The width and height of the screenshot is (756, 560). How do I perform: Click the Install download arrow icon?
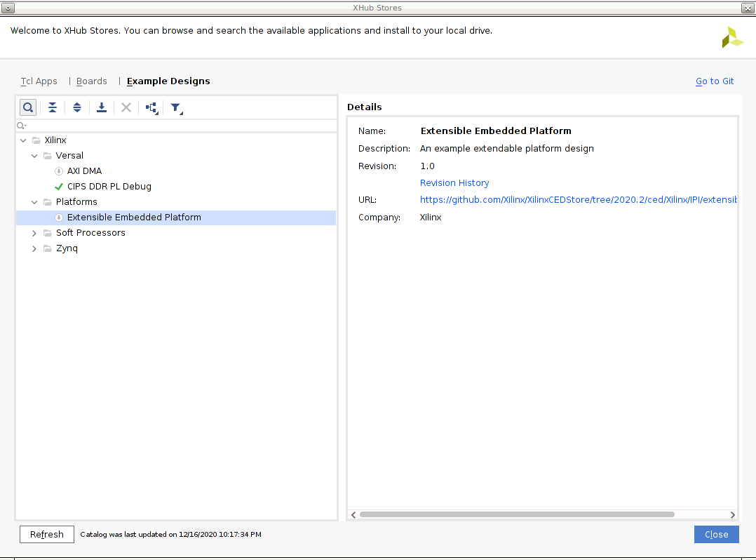(102, 107)
